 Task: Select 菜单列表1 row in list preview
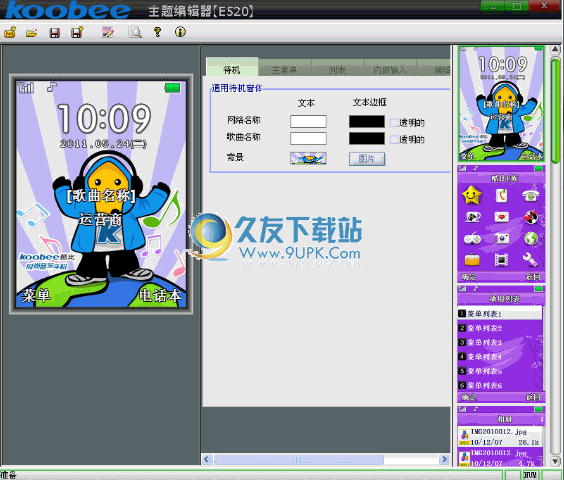coord(500,314)
